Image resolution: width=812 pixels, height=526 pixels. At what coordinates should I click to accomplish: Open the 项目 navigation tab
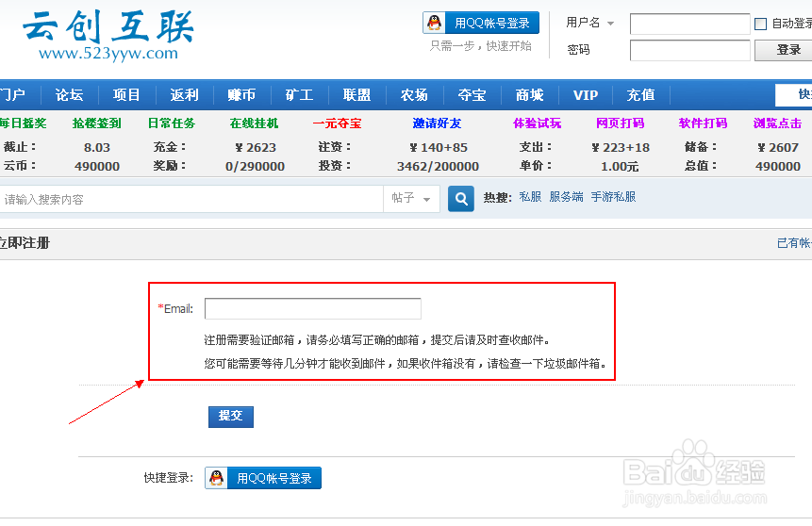coord(126,95)
